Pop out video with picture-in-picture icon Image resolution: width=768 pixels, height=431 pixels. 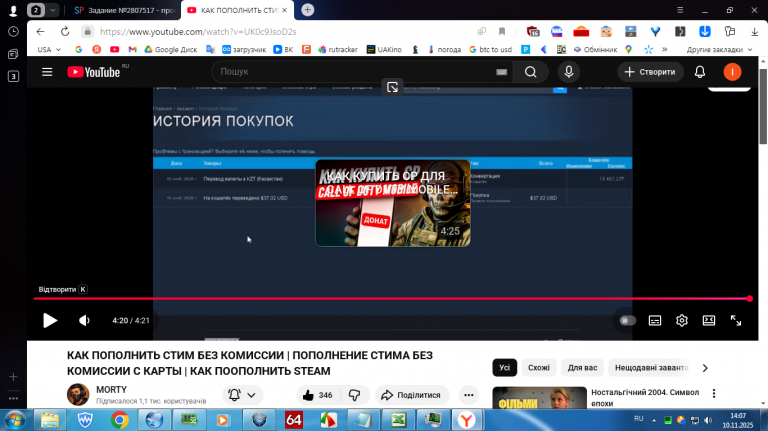392,87
